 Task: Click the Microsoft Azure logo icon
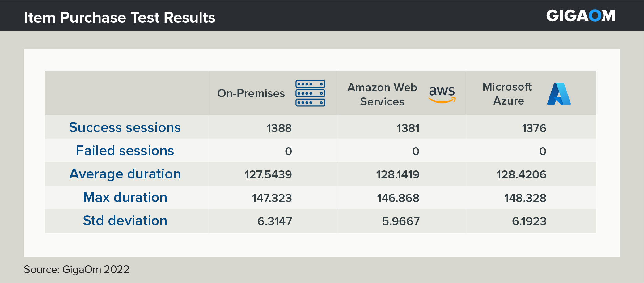pyautogui.click(x=559, y=94)
